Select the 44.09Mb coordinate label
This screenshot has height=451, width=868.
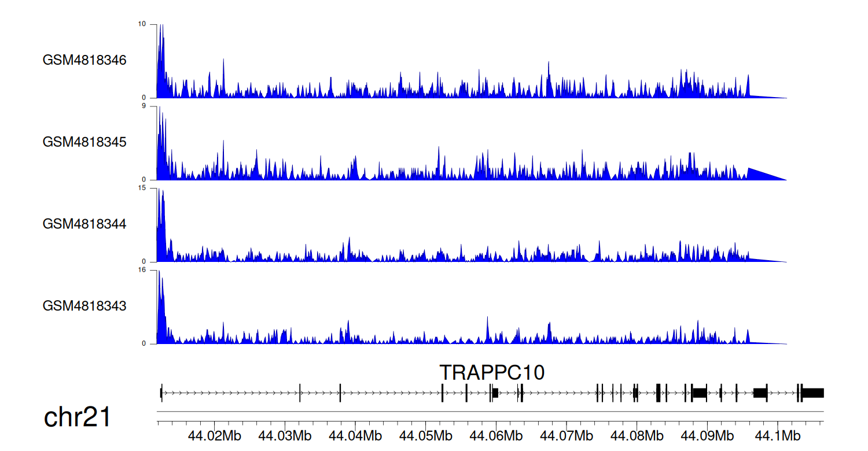706,435
